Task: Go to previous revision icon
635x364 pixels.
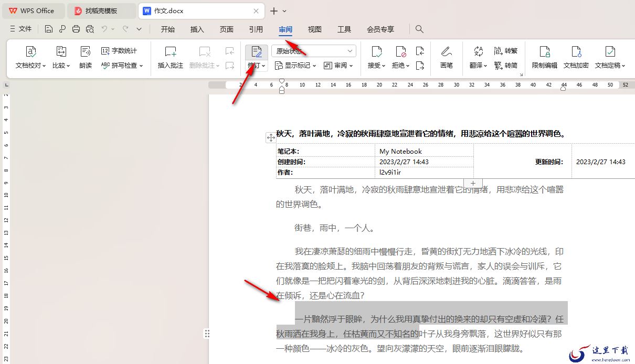Action: click(420, 51)
